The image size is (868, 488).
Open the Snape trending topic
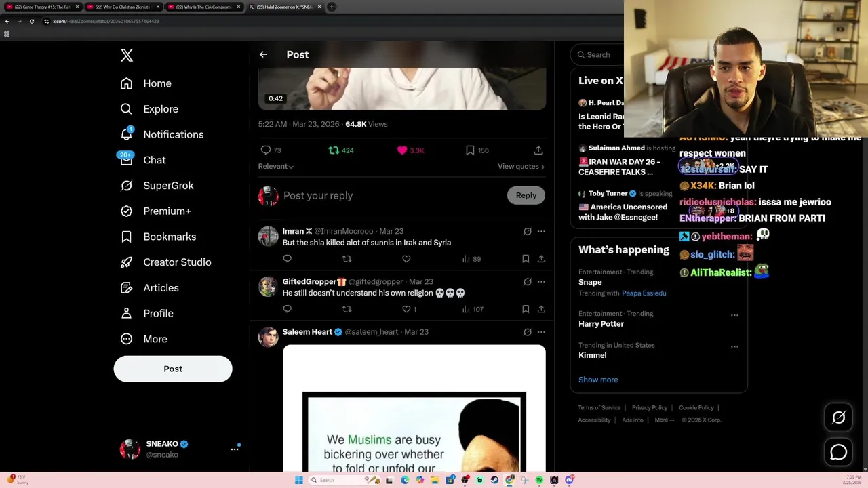(x=590, y=282)
